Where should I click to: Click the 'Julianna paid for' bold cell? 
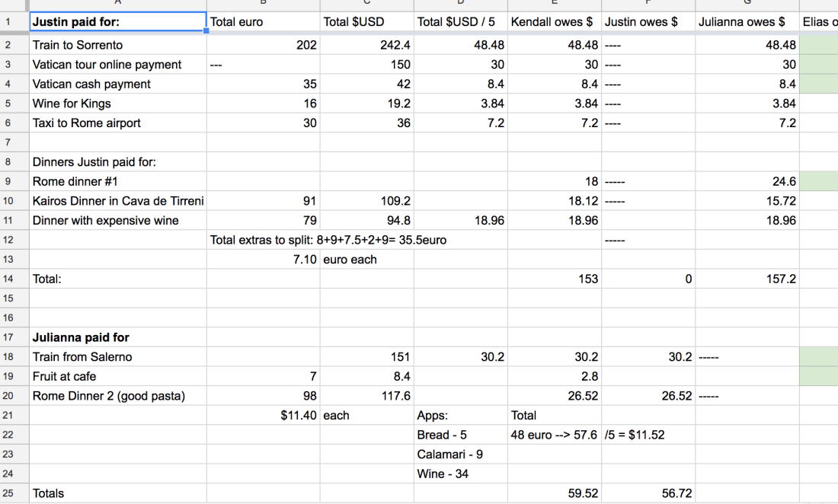(x=117, y=337)
